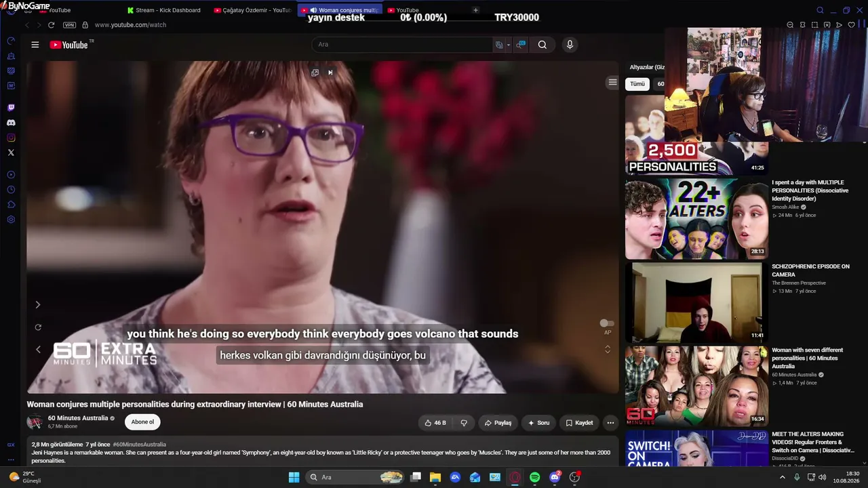Open the YouTube guide hamburger menu
This screenshot has height=488, width=868.
pyautogui.click(x=35, y=45)
